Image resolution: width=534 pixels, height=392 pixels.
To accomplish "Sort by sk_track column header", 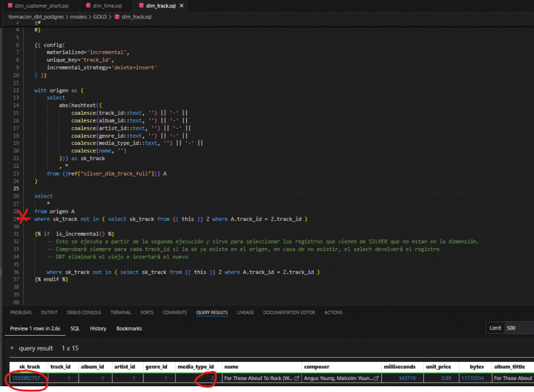I will [29, 367].
